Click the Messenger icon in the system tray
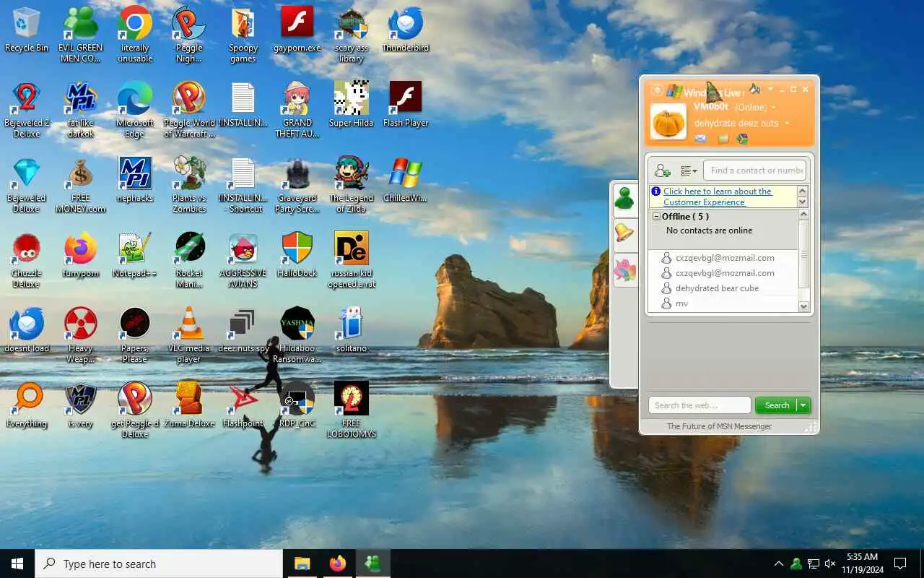The width and height of the screenshot is (924, 578). [796, 564]
